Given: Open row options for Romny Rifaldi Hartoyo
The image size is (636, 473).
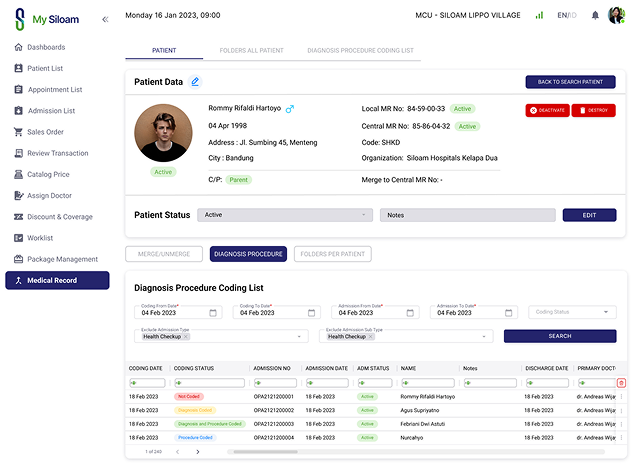Looking at the screenshot, I should 621,397.
